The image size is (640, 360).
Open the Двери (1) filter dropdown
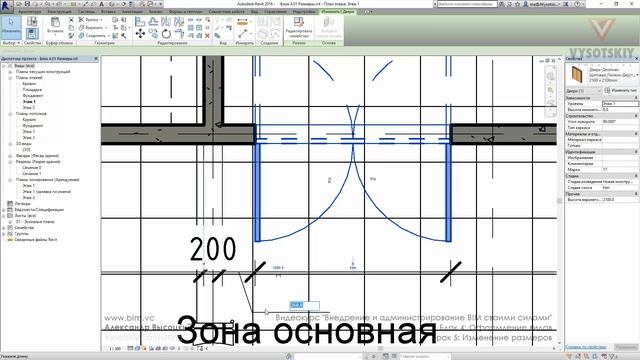[584, 90]
